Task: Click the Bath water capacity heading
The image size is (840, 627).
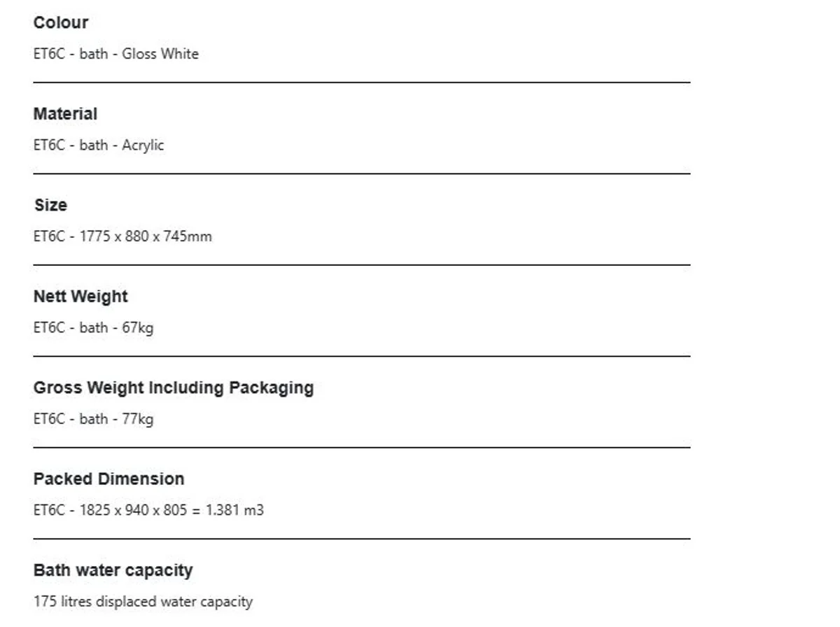Action: [113, 570]
